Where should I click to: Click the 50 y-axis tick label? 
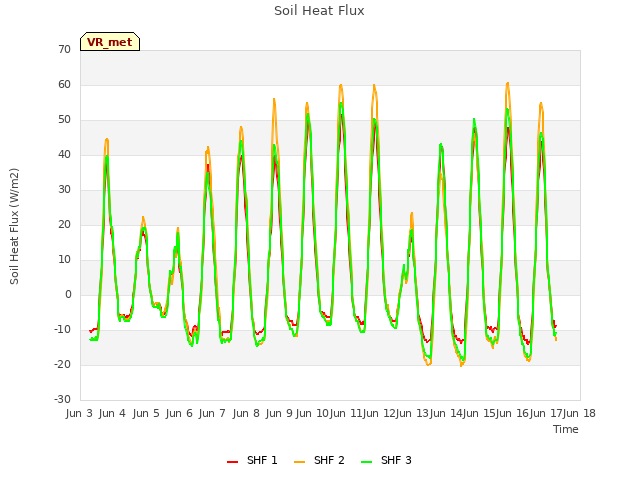[64, 120]
